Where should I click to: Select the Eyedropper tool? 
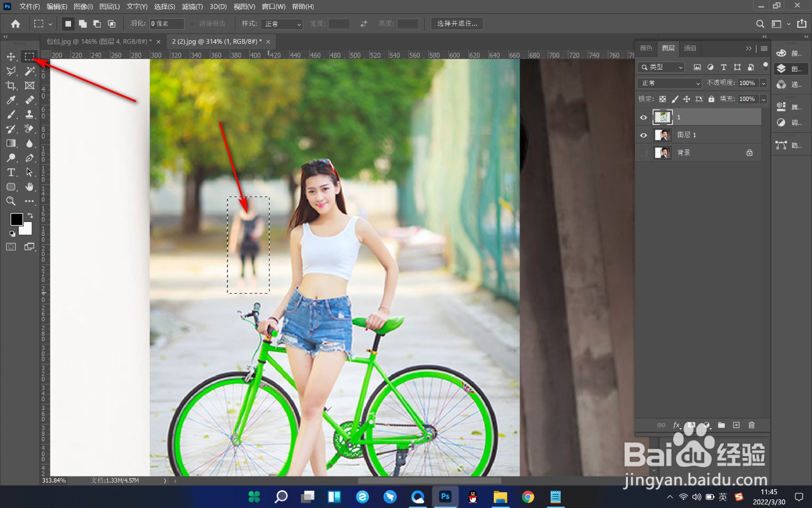11,100
